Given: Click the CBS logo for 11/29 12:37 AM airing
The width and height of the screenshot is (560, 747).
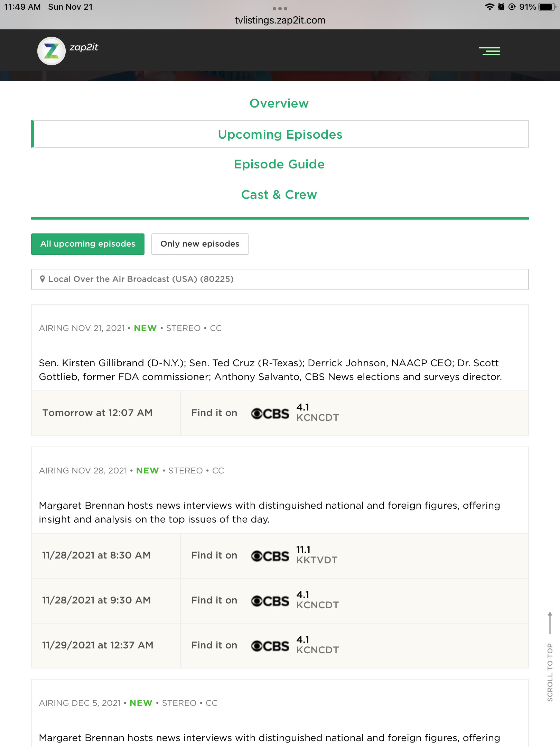Looking at the screenshot, I should (270, 646).
